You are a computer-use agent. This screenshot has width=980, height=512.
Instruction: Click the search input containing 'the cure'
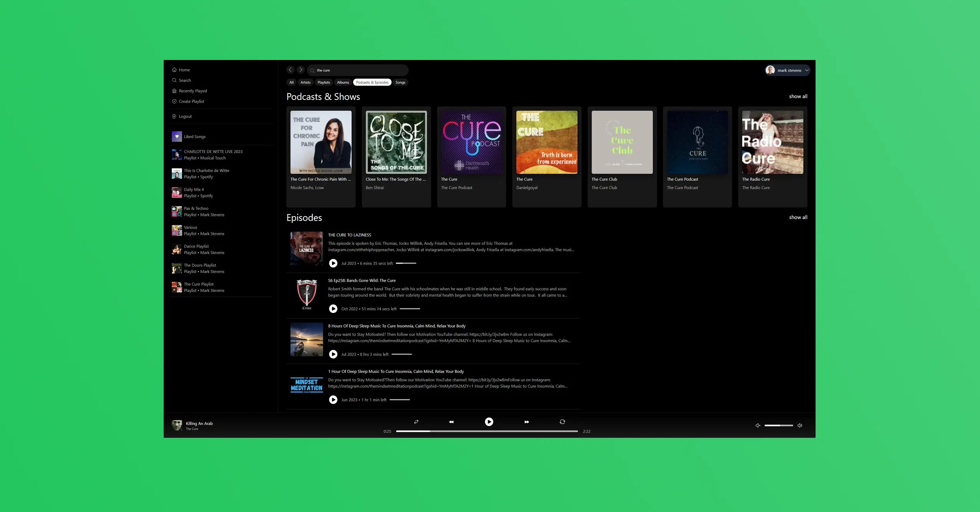click(x=357, y=70)
